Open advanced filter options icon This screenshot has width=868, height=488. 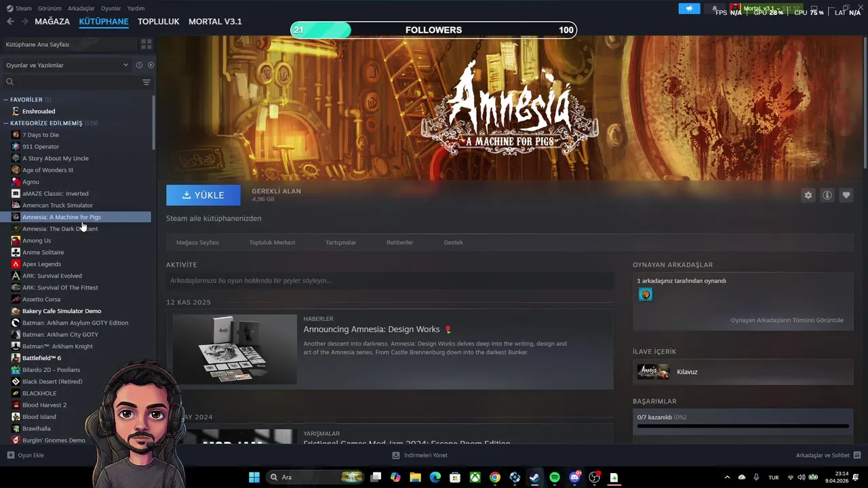tap(146, 82)
